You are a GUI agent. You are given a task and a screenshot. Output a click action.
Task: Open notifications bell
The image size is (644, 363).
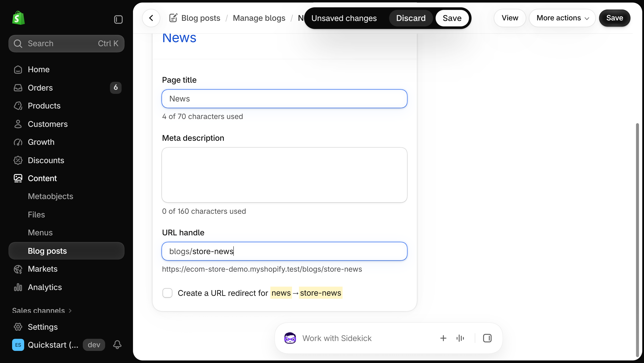click(x=117, y=345)
